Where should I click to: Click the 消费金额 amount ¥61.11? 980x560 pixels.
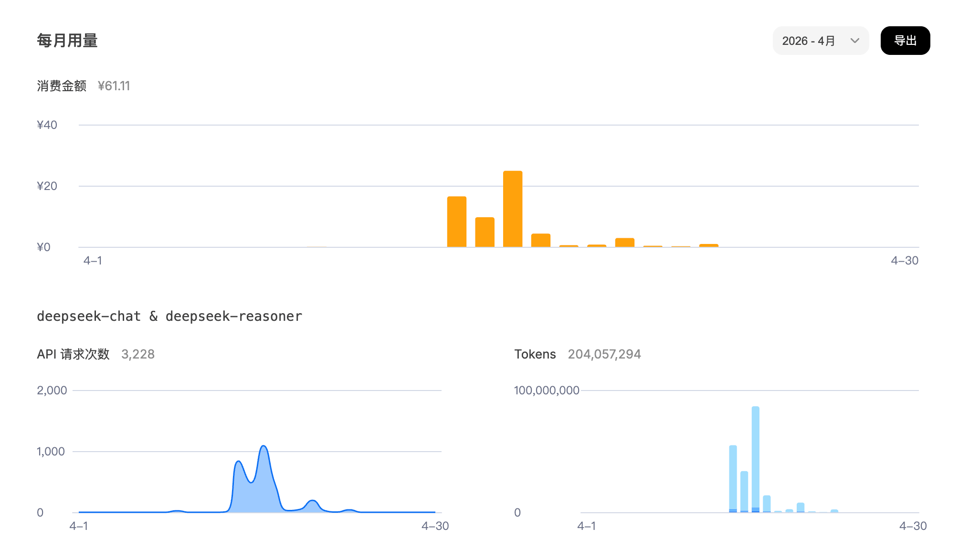pos(114,86)
